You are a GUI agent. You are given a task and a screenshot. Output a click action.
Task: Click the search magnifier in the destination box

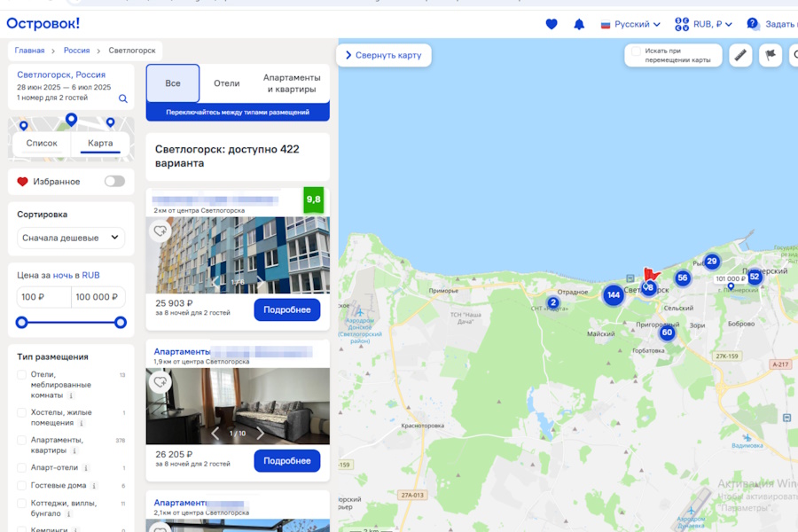pos(123,98)
